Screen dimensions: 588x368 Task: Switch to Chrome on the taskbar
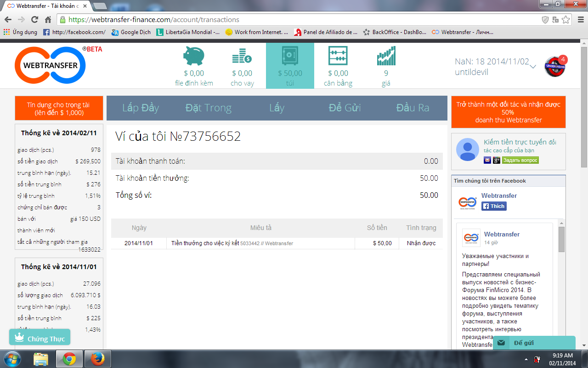(69, 359)
